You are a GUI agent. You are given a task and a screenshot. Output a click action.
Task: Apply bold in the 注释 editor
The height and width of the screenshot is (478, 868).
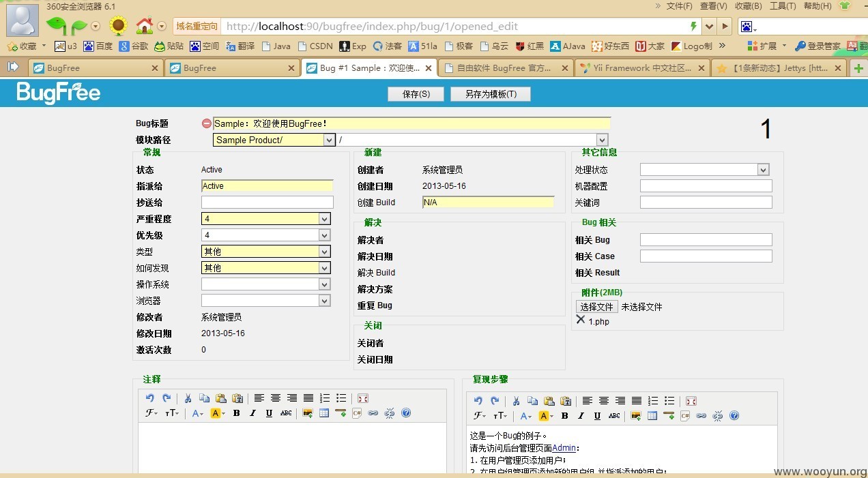click(236, 413)
